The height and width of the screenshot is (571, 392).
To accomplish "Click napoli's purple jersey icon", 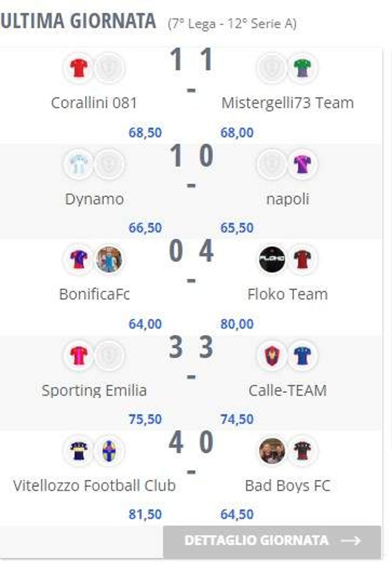I will (x=302, y=164).
